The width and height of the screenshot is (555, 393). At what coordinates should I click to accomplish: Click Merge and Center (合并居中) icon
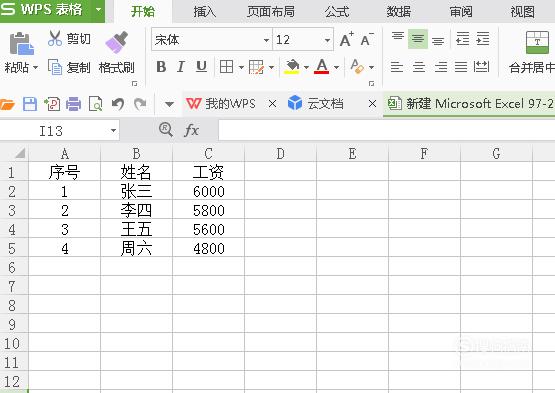(537, 42)
